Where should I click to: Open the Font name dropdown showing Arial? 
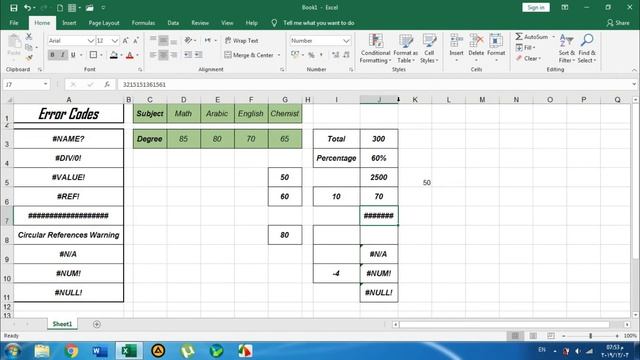click(91, 41)
